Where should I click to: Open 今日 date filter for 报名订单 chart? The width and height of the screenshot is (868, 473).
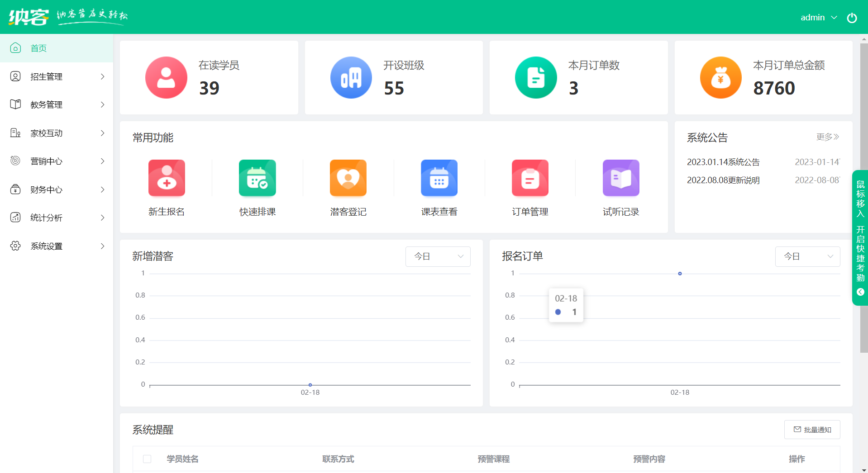pos(807,256)
